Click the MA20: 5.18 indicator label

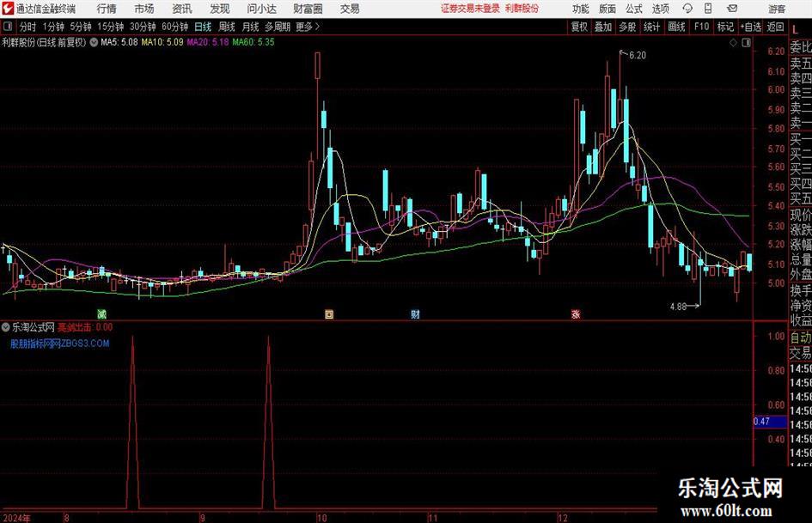[208, 42]
